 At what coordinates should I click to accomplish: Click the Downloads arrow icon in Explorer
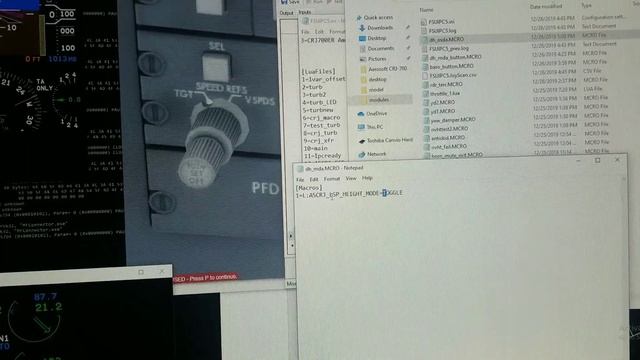point(362,28)
